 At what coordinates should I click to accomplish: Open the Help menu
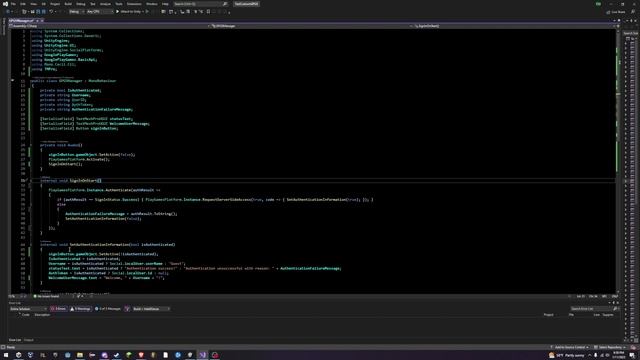click(165, 4)
